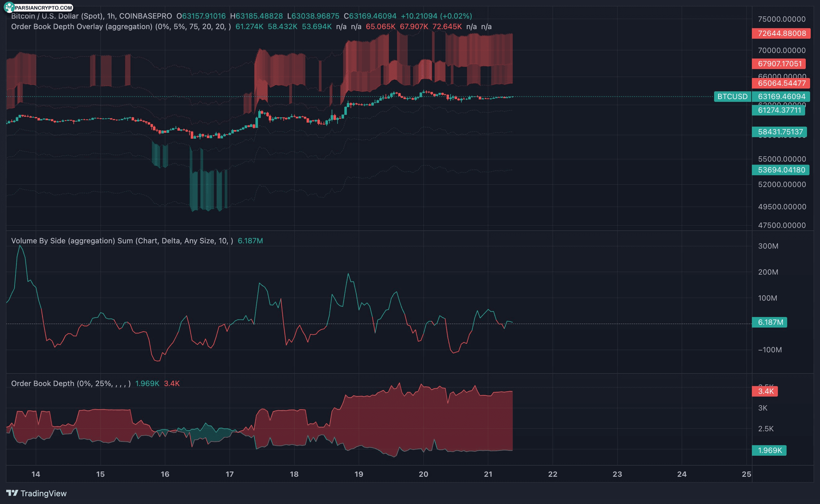Click date 25 on the time axis
The width and height of the screenshot is (820, 504).
(x=747, y=474)
